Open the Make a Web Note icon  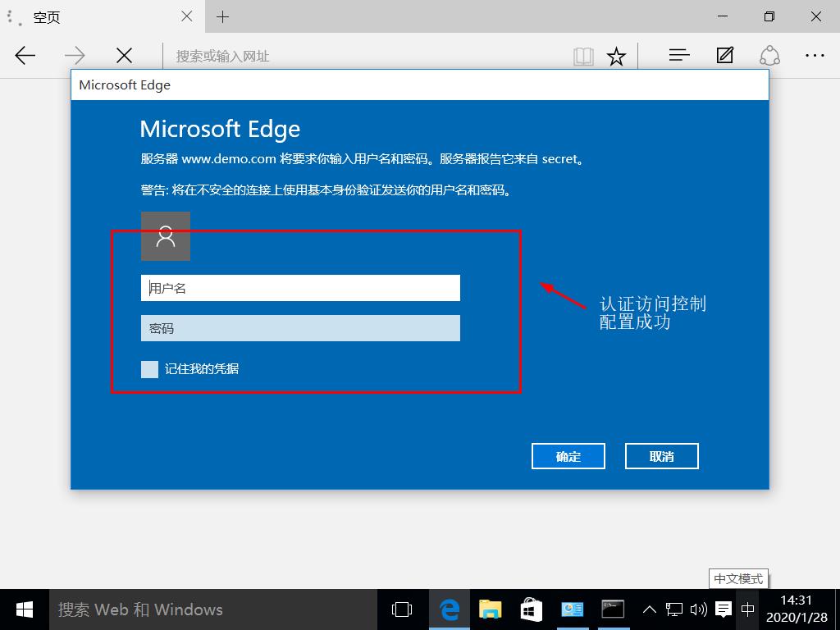pyautogui.click(x=725, y=55)
